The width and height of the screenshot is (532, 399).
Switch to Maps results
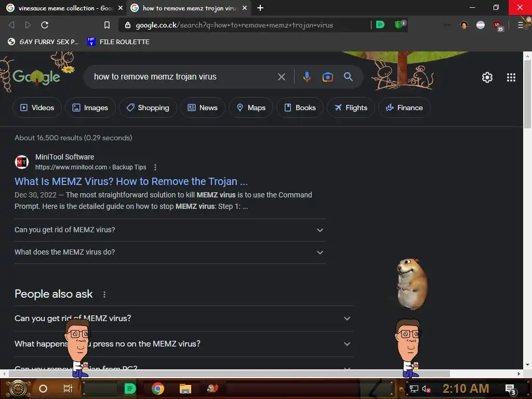coord(251,108)
